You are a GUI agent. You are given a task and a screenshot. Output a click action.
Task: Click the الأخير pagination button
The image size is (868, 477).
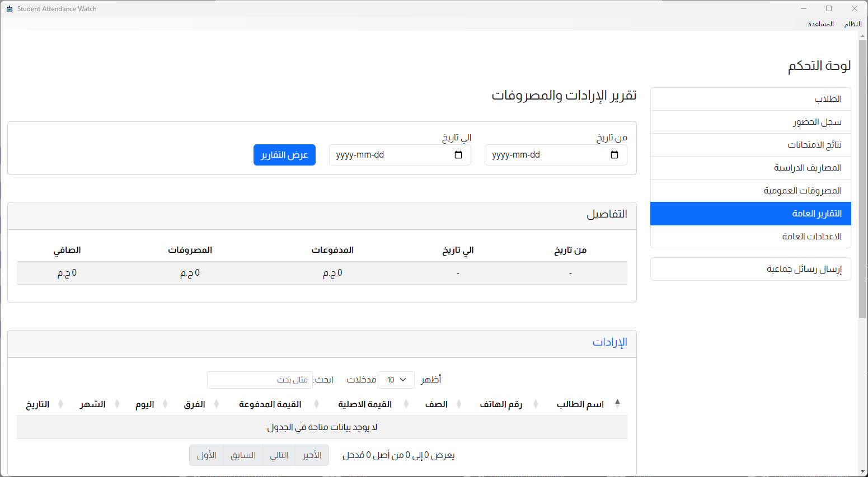[312, 455]
